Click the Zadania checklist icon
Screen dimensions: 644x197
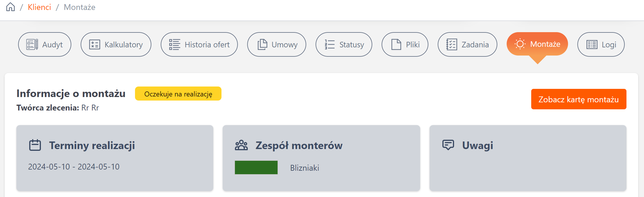(x=451, y=44)
